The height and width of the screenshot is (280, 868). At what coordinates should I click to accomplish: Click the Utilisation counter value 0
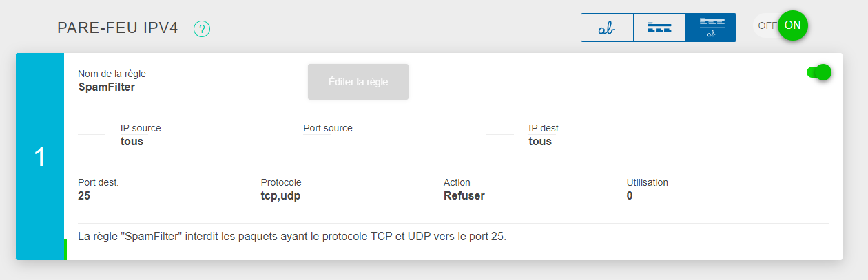click(x=630, y=195)
